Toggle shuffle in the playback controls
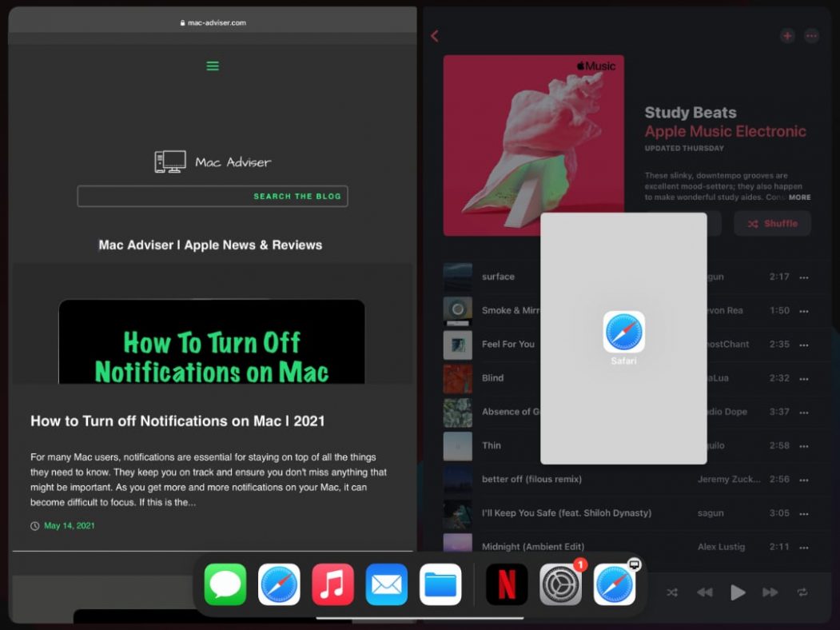Image resolution: width=840 pixels, height=630 pixels. point(672,592)
